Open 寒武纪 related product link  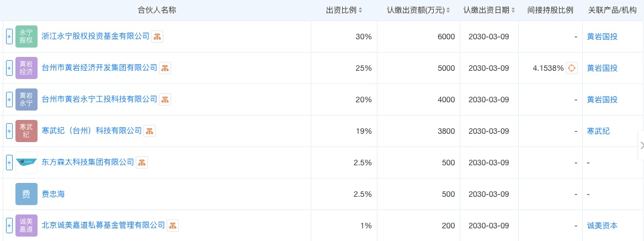click(598, 131)
